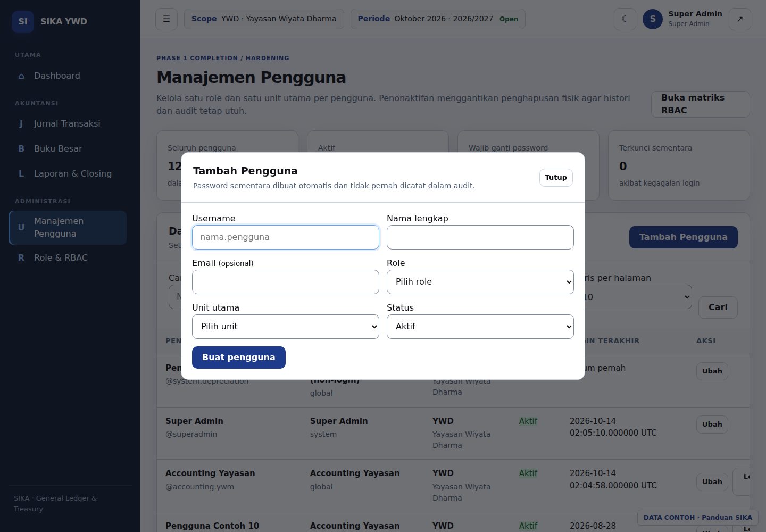The width and height of the screenshot is (766, 532).
Task: Click Buka matriks RBAC button
Action: point(701,104)
